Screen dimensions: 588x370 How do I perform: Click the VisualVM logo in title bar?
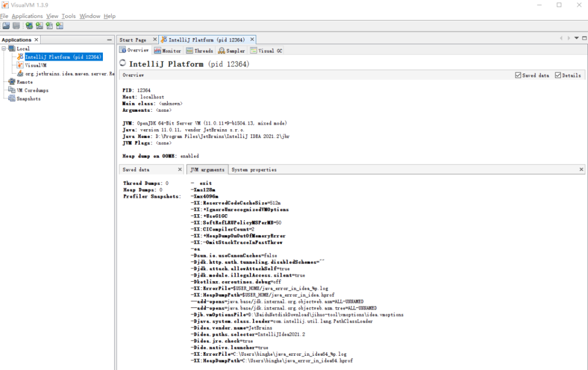click(5, 5)
